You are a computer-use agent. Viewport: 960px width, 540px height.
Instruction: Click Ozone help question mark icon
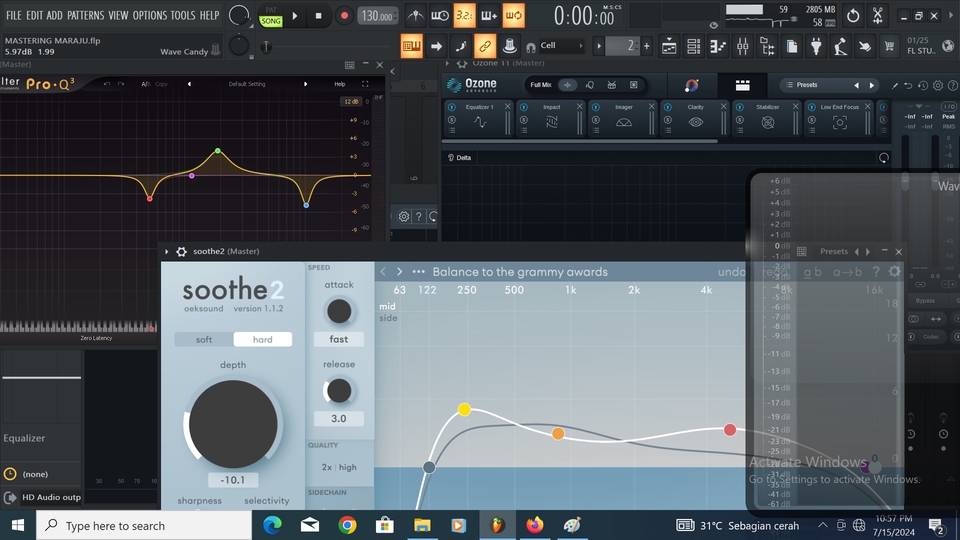953,86
